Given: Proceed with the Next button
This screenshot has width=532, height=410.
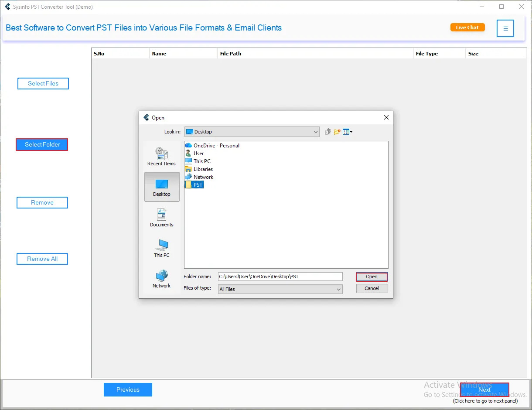Looking at the screenshot, I should pos(484,389).
